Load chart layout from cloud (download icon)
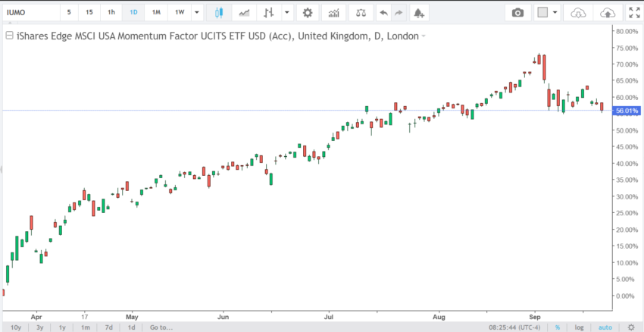644x332 pixels. pyautogui.click(x=577, y=13)
